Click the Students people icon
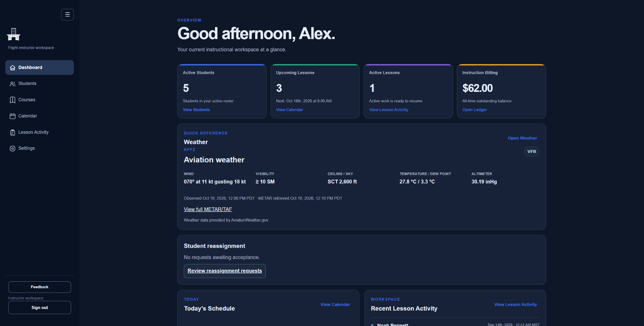The width and height of the screenshot is (644, 326). pyautogui.click(x=13, y=84)
